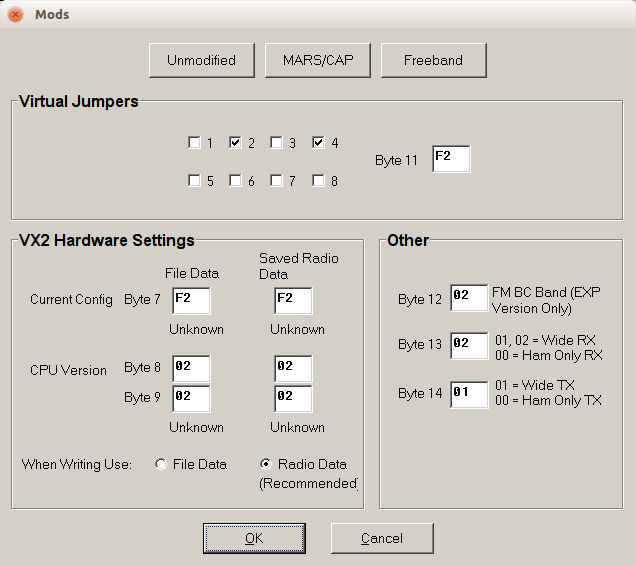Click 'FM BC Band (EXP Version Only)' text
Screen dimensions: 636x566
point(546,300)
